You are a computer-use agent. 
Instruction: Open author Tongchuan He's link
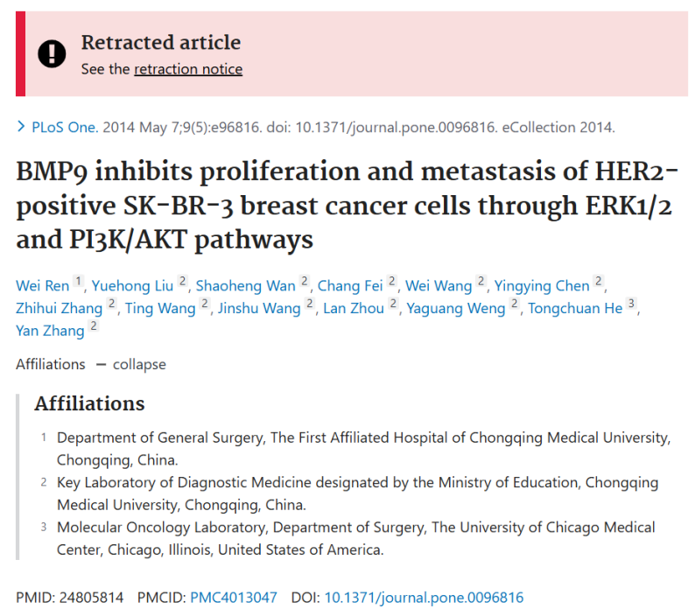(x=575, y=309)
